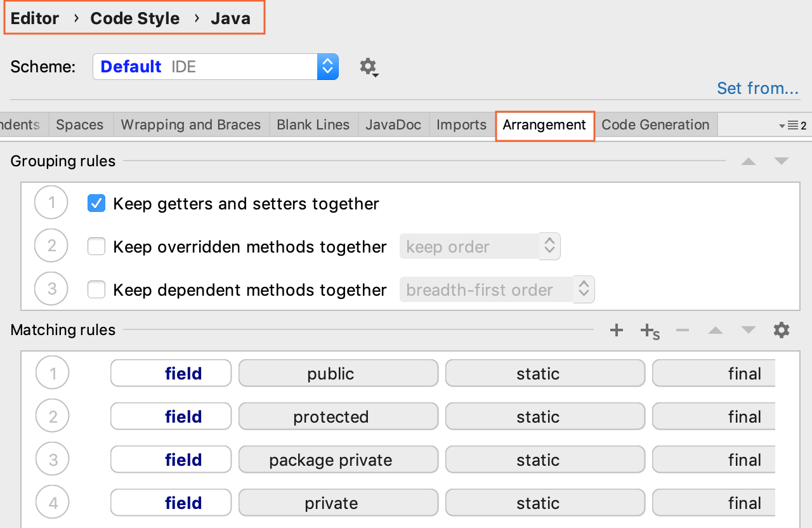Select the static modifier in rule 1
812x528 pixels.
click(546, 373)
